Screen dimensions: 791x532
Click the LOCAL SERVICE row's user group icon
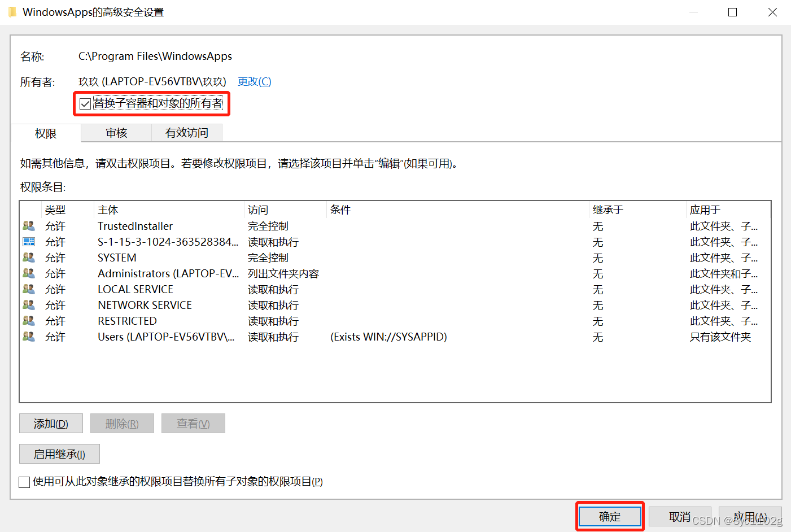tap(29, 289)
